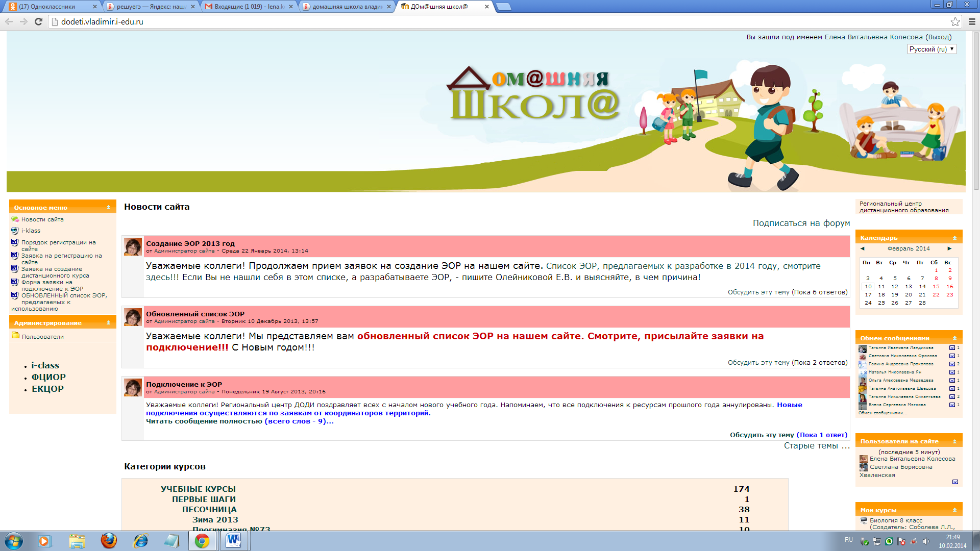
Task: Go to next month in calendar
Action: (949, 248)
